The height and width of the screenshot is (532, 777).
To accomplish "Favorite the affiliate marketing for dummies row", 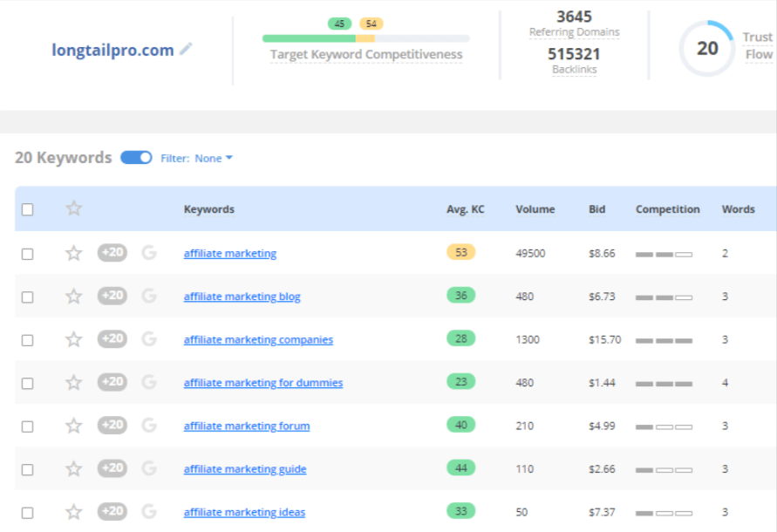I will pos(74,382).
